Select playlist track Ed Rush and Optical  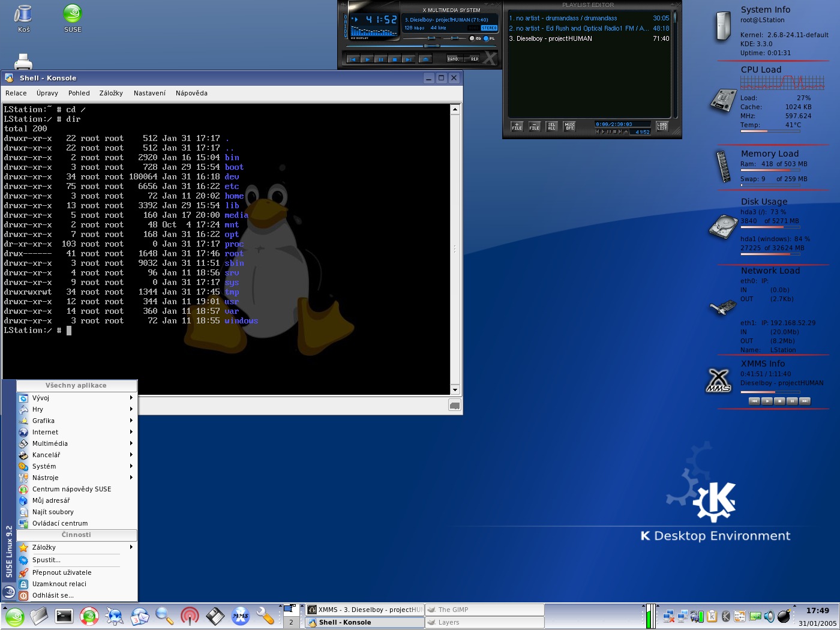589,28
